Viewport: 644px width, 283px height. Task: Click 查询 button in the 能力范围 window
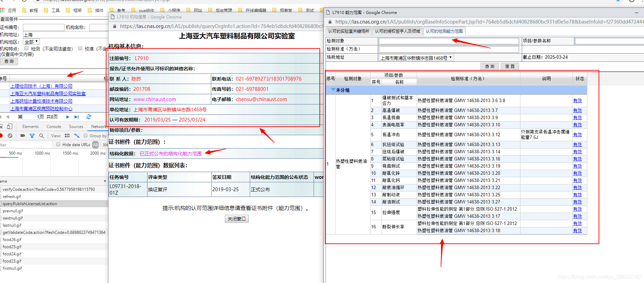(489, 66)
